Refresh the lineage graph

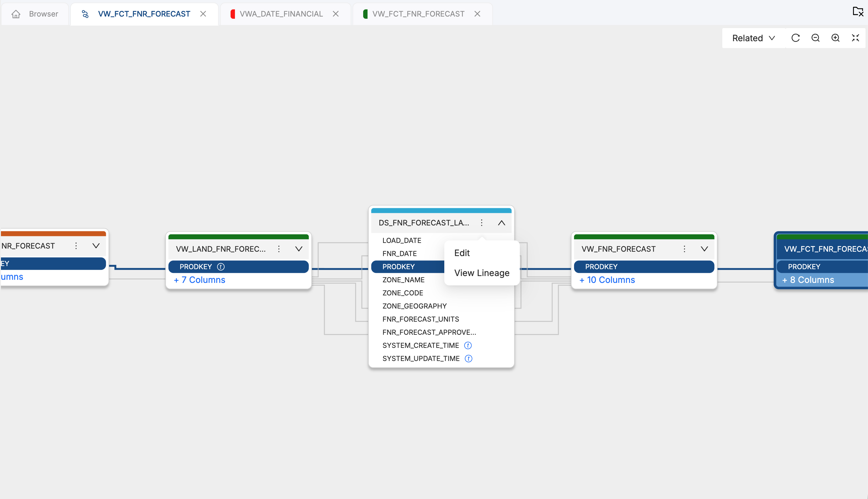pyautogui.click(x=795, y=38)
